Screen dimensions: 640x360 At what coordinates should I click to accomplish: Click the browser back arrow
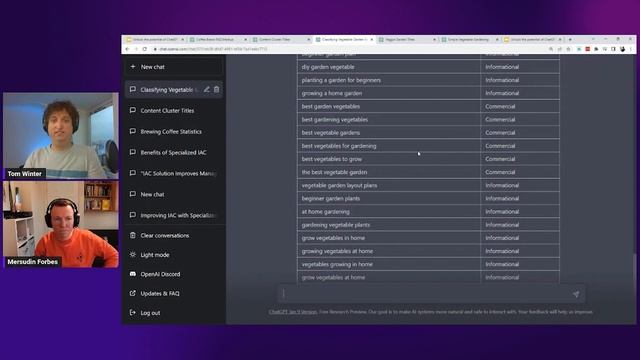pyautogui.click(x=127, y=49)
